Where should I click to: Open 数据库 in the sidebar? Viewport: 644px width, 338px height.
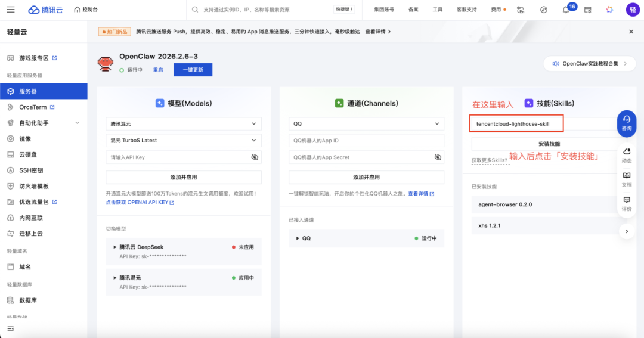(28, 300)
